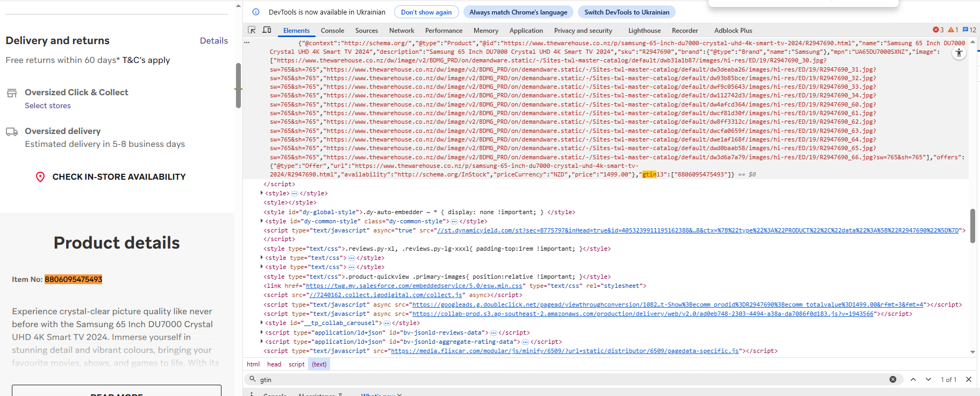Screen dimensions: 980x396
Task: Expand the first collapsed style element
Action: tap(262, 193)
